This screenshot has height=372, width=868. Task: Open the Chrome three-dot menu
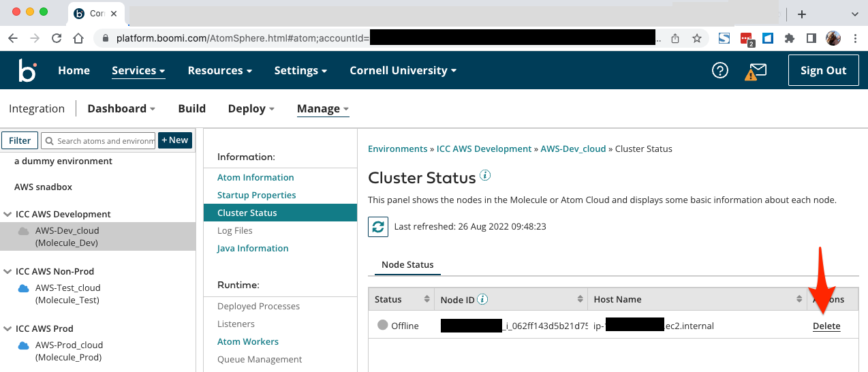tap(854, 39)
